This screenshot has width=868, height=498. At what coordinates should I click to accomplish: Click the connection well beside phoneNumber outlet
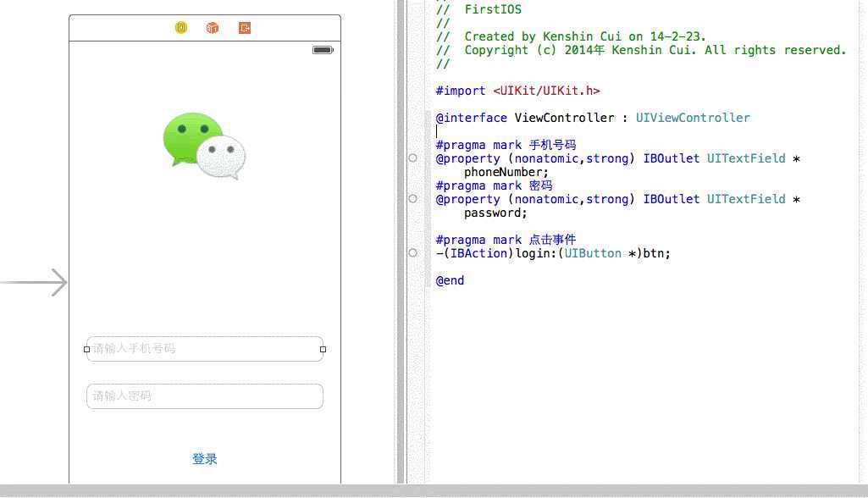(412, 158)
